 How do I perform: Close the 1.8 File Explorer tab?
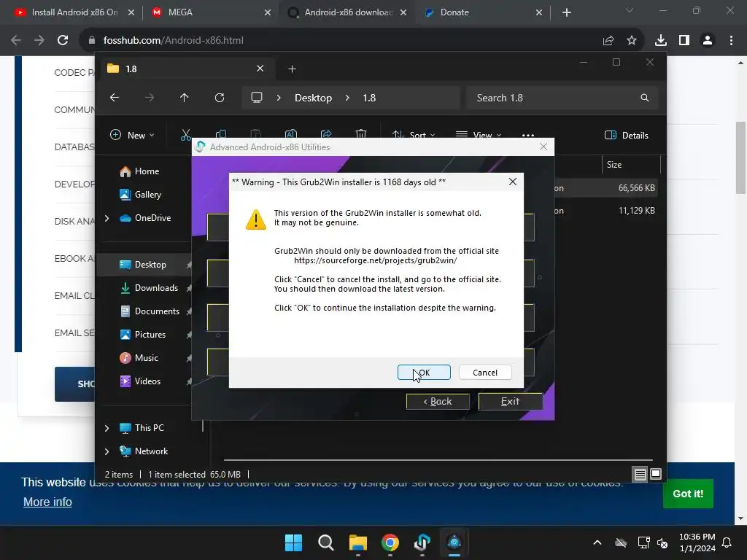point(260,69)
